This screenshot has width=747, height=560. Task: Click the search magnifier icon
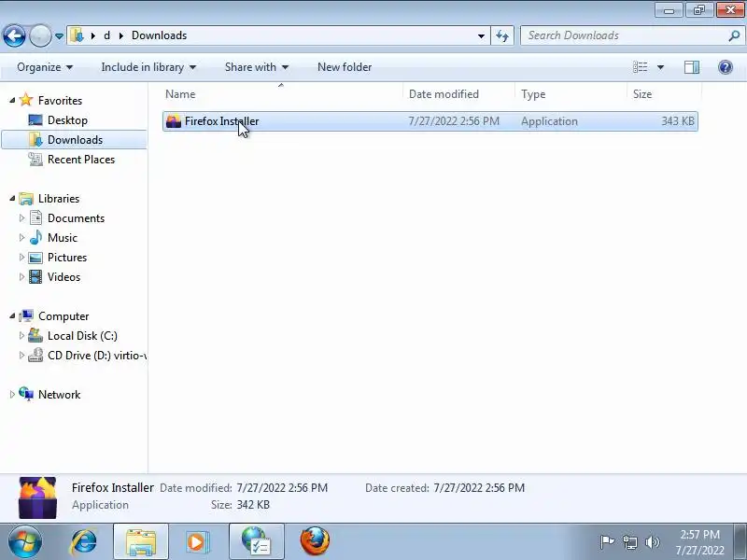coord(734,35)
